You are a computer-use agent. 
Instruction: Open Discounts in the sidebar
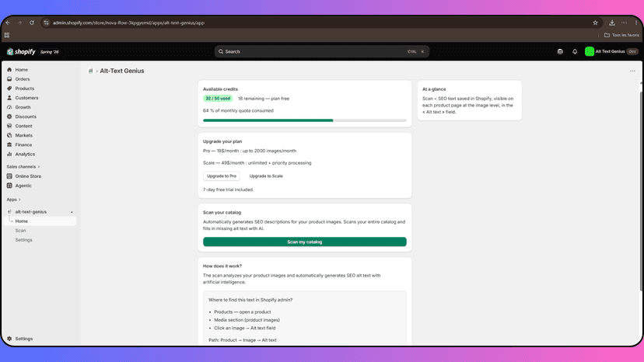(26, 117)
